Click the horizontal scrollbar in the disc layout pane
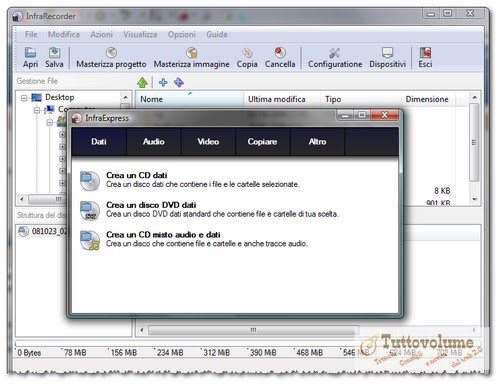The height and width of the screenshot is (386, 497). point(253,330)
